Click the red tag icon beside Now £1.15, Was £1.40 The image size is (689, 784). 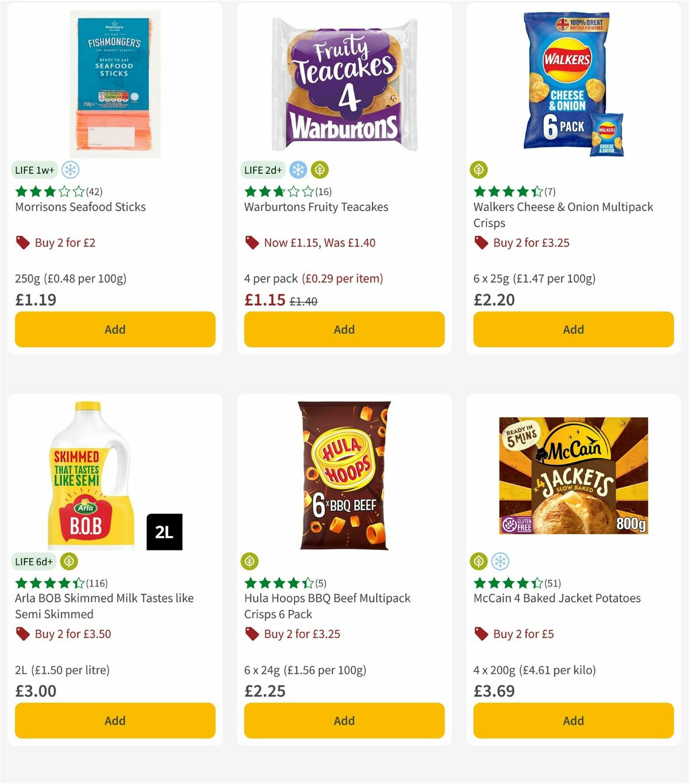tap(251, 242)
